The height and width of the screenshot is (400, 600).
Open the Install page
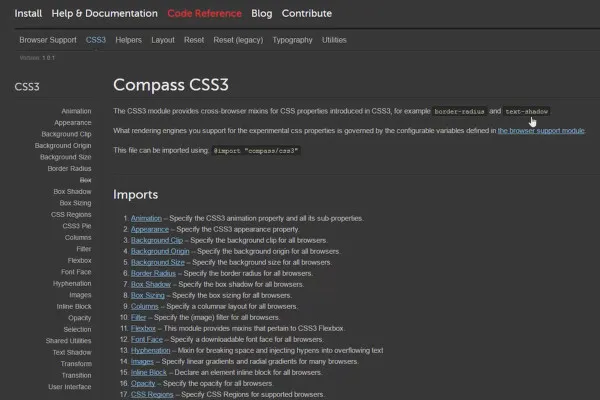click(x=28, y=13)
